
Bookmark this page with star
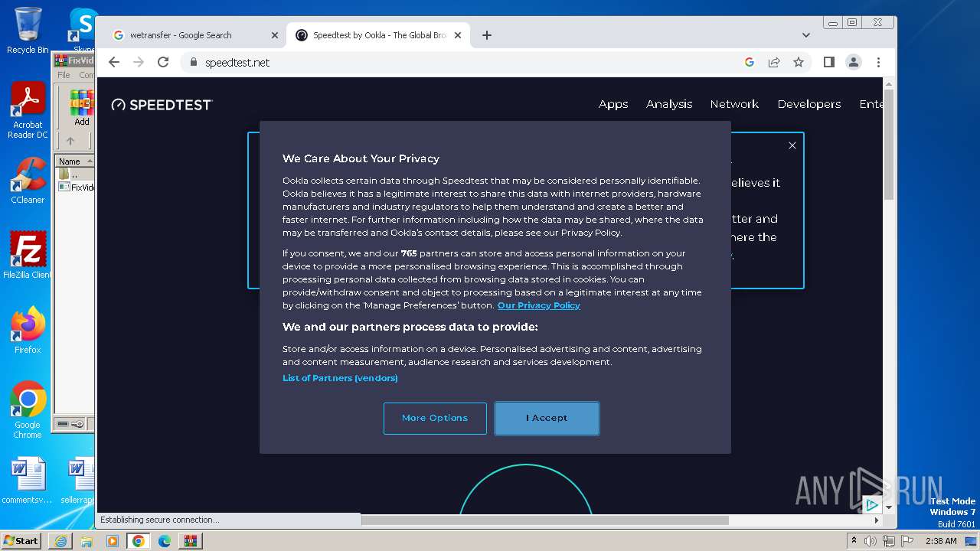pos(799,63)
